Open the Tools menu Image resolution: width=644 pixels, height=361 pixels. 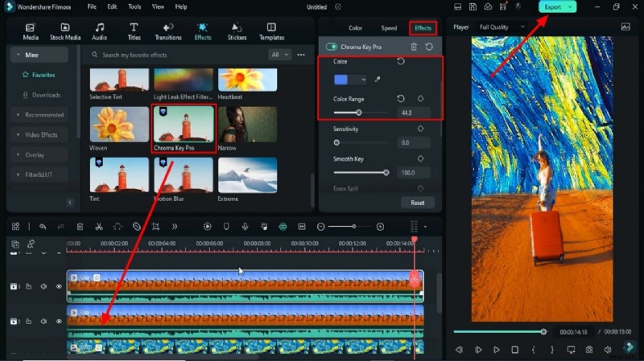pyautogui.click(x=134, y=6)
